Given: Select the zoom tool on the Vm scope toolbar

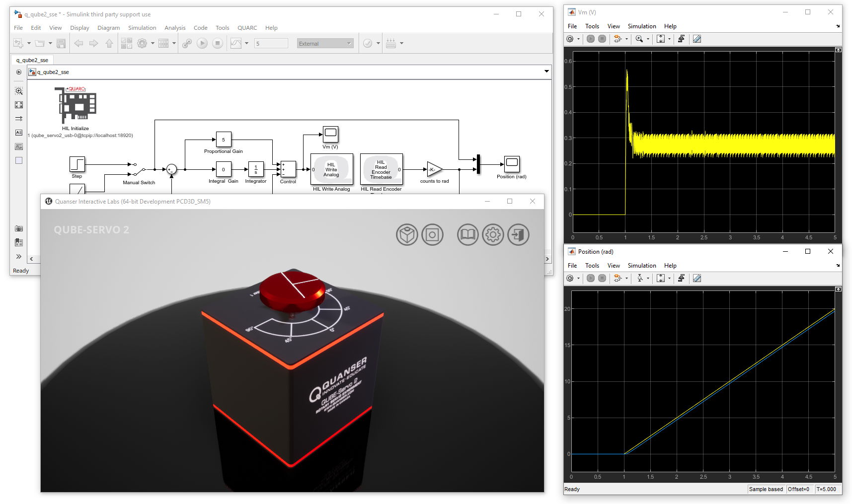Looking at the screenshot, I should pos(639,39).
